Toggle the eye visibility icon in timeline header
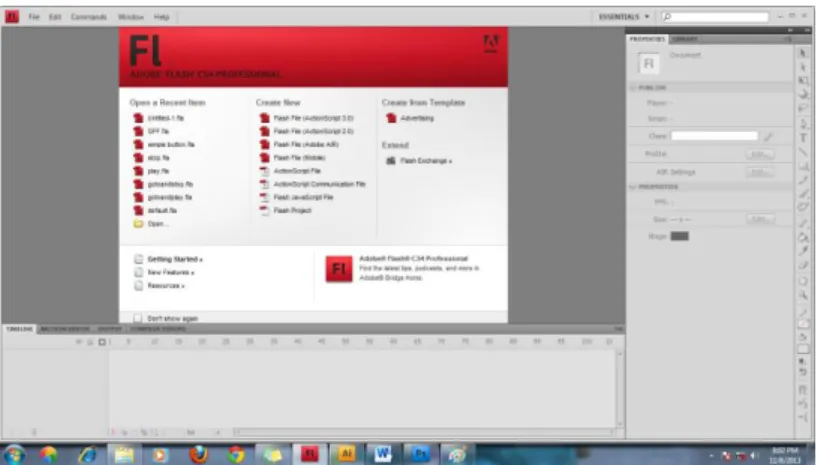 (79, 342)
